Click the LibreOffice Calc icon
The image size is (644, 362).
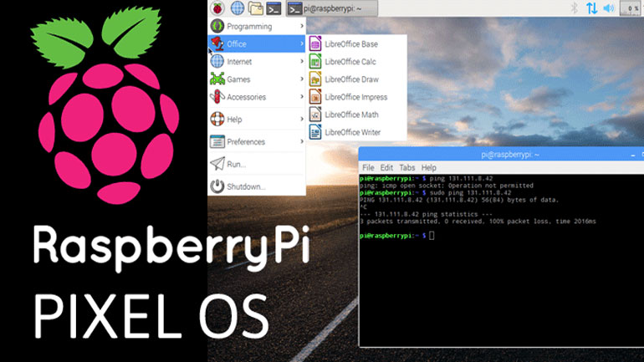(x=315, y=61)
